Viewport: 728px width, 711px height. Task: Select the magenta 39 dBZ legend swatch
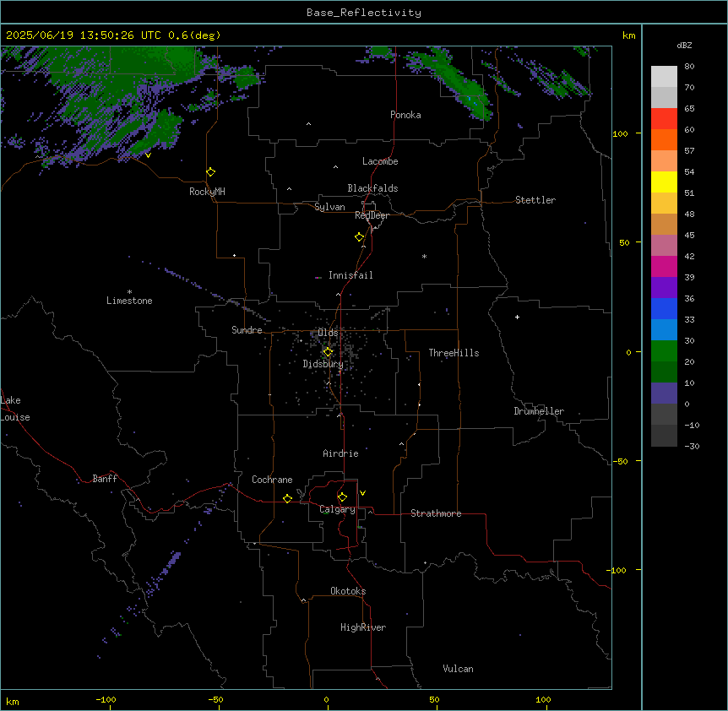[664, 266]
